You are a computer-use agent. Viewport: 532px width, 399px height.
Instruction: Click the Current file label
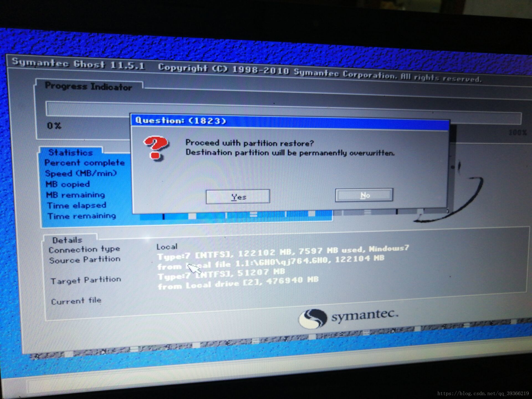(76, 301)
